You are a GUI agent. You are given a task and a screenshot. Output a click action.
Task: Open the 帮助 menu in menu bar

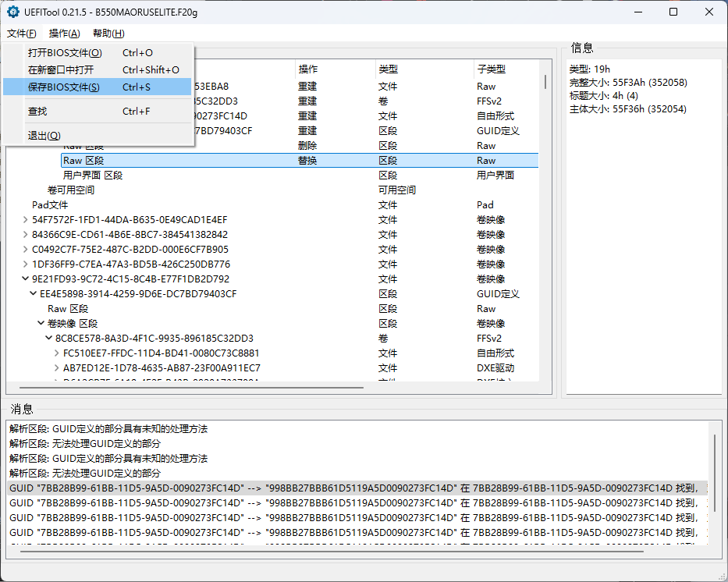(x=108, y=34)
